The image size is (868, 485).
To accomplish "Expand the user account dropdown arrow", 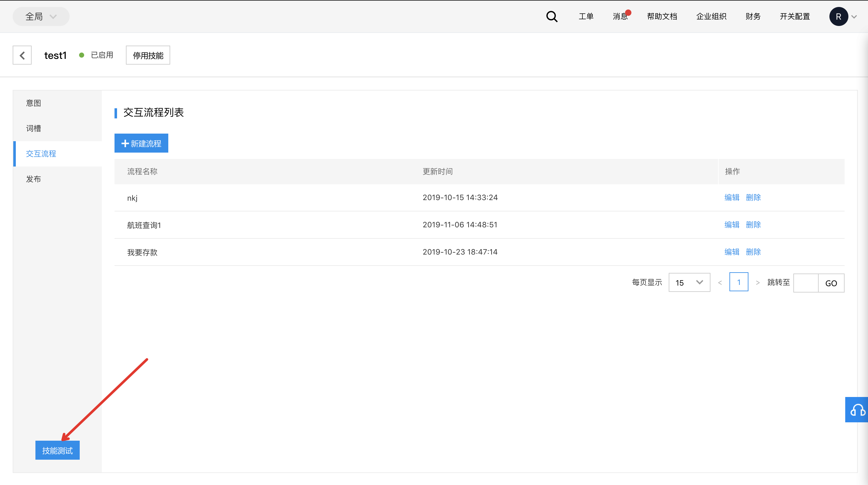I will click(x=854, y=16).
